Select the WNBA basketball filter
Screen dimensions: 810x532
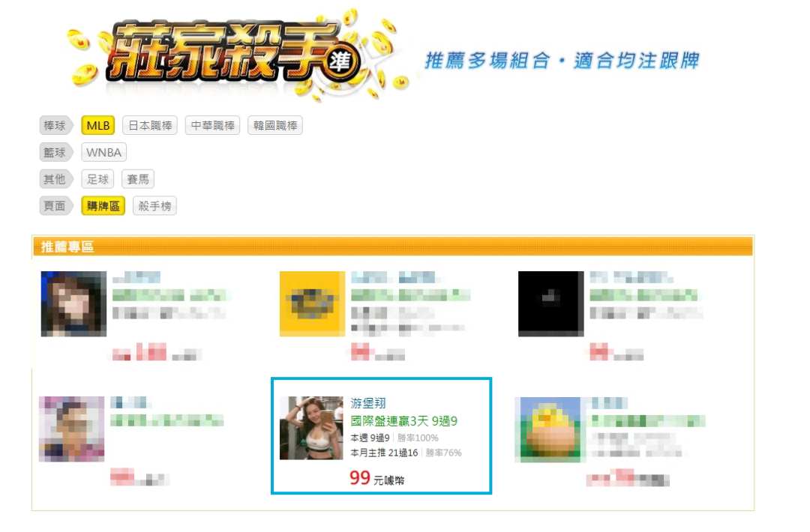pyautogui.click(x=103, y=152)
